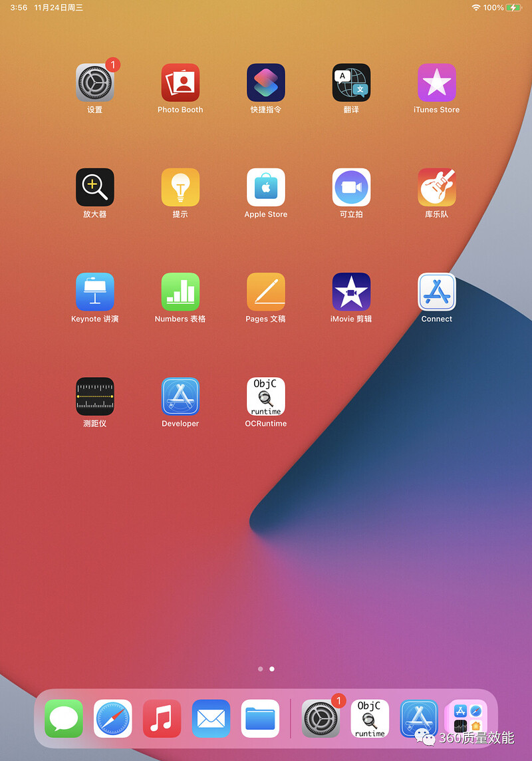
Task: Open the Tips (提示) app
Action: click(180, 188)
